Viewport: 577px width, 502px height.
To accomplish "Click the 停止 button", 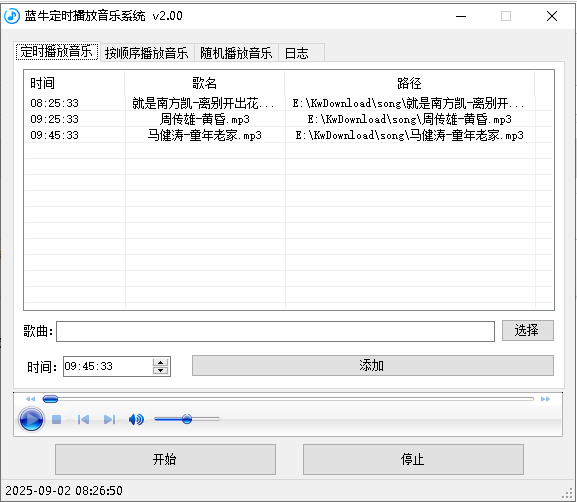I will pos(413,459).
